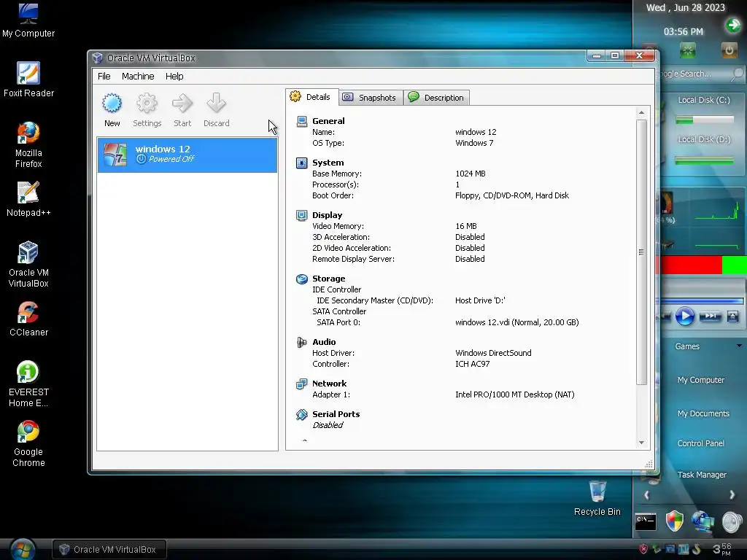Click the Discard toolbar icon
This screenshot has height=560, width=747.
(x=216, y=104)
